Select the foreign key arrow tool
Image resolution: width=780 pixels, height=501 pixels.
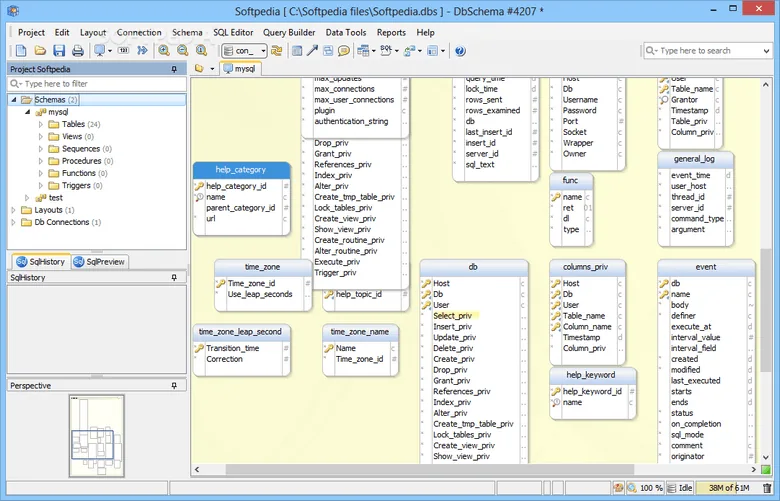[312, 51]
